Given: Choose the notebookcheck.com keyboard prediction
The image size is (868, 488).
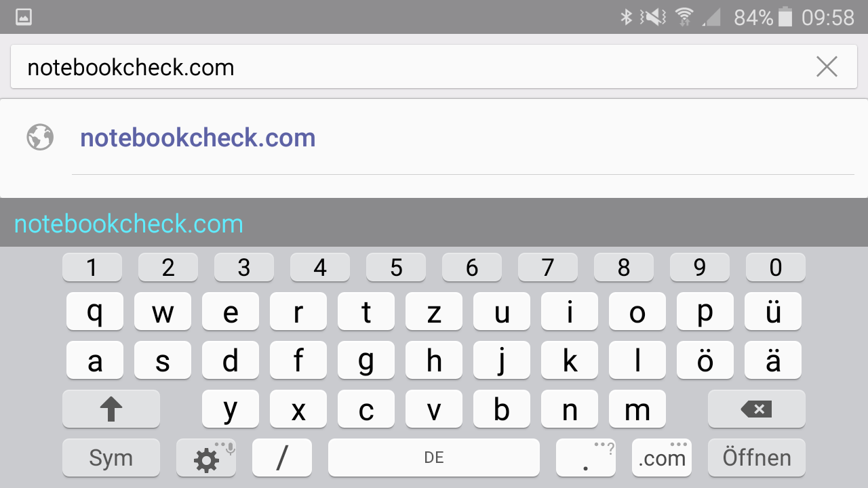Looking at the screenshot, I should click(x=129, y=224).
